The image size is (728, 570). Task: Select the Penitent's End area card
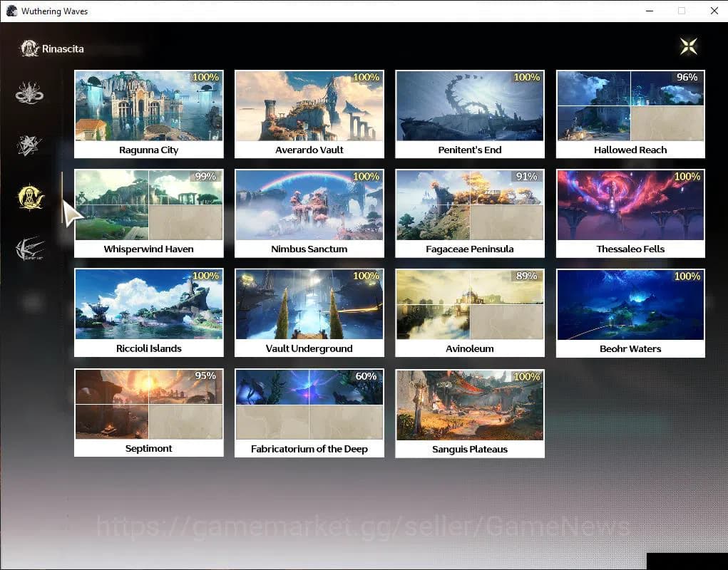470,114
